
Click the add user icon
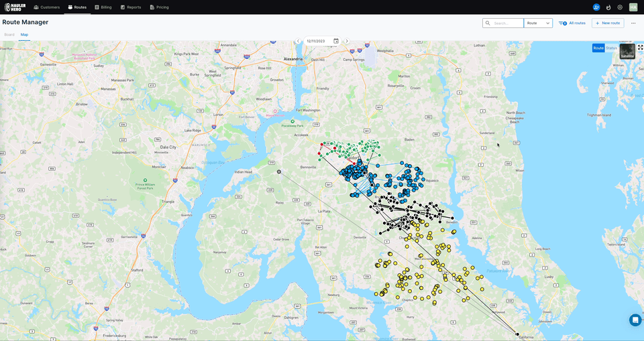point(596,7)
